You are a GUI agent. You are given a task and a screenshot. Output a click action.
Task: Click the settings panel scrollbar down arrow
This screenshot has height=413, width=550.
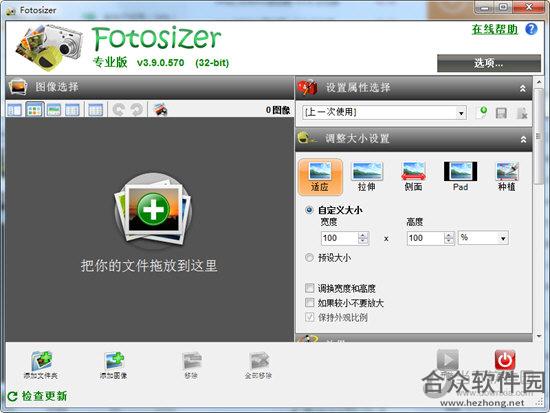point(538,336)
